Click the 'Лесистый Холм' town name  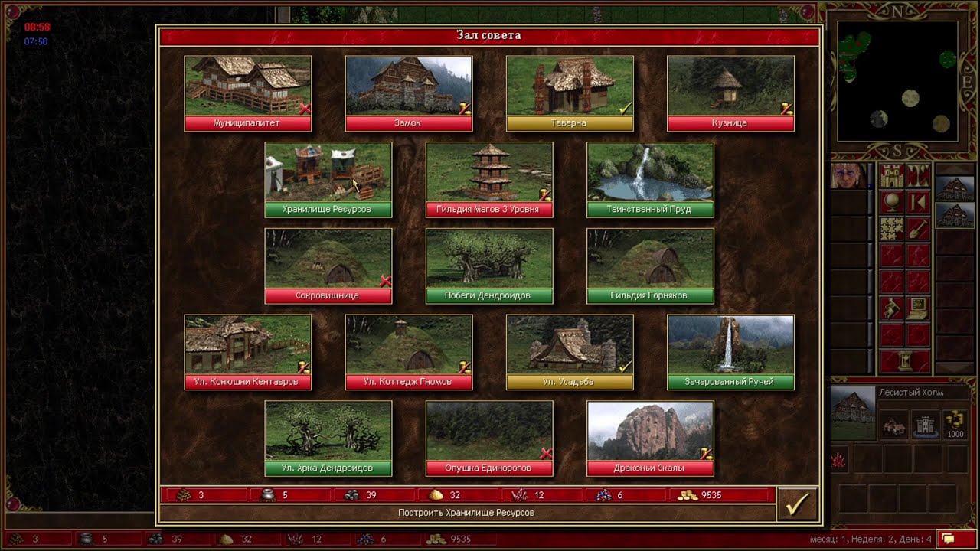click(x=911, y=393)
